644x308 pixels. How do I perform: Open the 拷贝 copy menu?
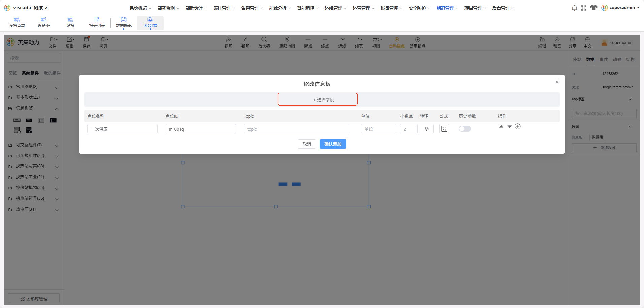pyautogui.click(x=104, y=42)
